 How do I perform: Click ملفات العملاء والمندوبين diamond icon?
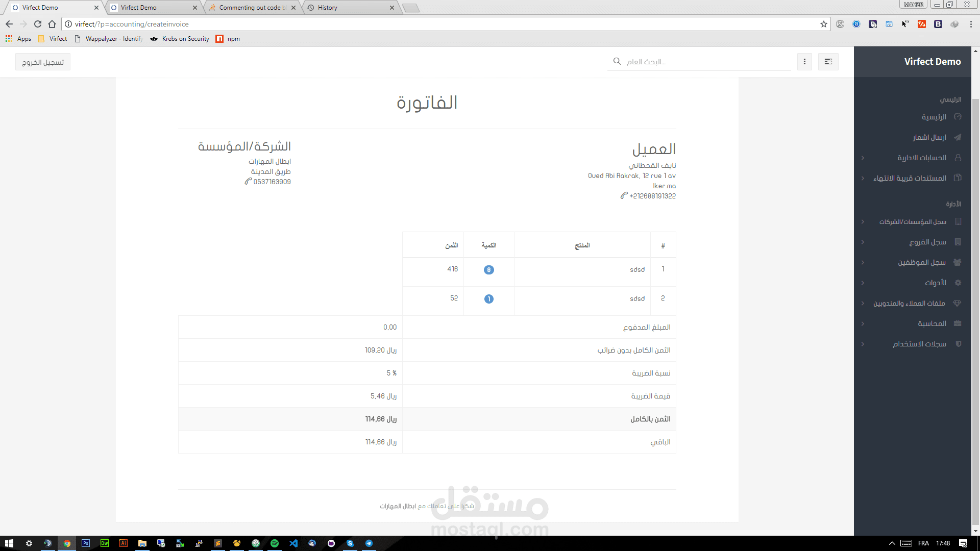957,303
